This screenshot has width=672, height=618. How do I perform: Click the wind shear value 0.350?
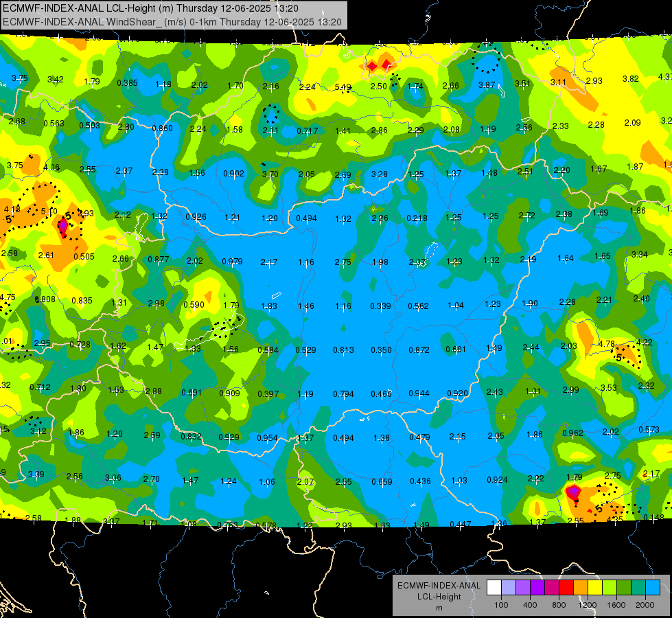pyautogui.click(x=382, y=350)
